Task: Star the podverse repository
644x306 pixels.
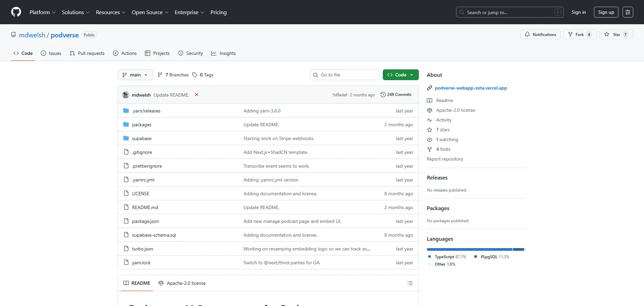Action: click(x=616, y=34)
